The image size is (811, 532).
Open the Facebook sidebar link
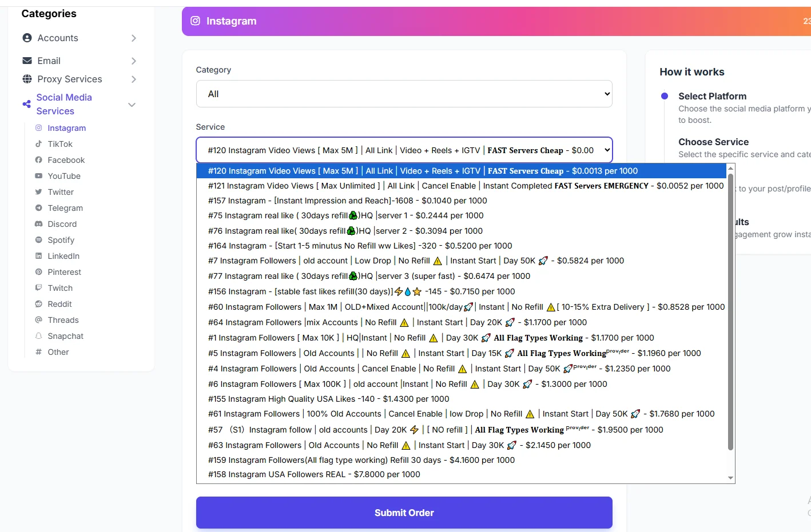[66, 160]
